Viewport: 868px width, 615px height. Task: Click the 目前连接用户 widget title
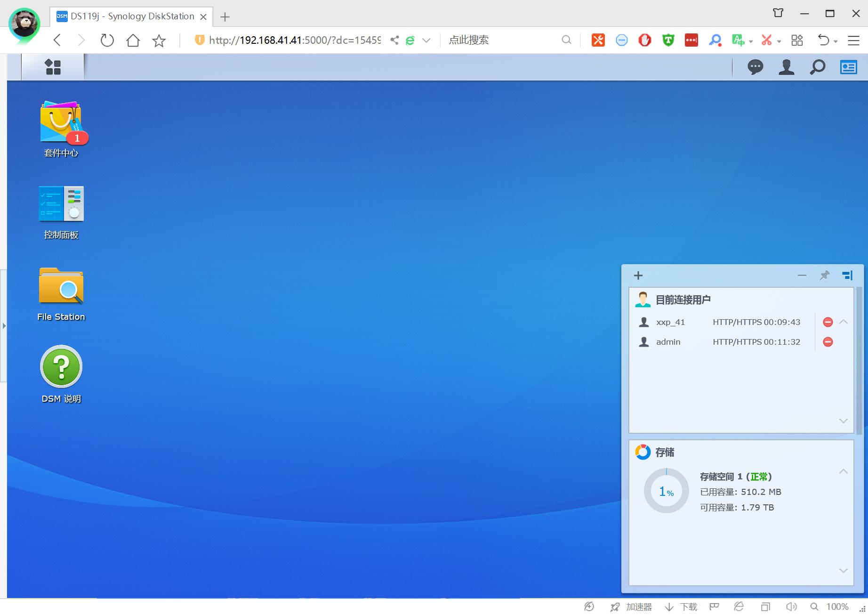pyautogui.click(x=683, y=300)
